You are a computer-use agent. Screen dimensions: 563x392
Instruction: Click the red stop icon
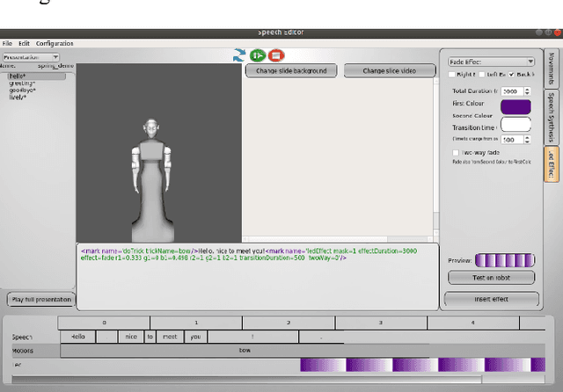276,54
